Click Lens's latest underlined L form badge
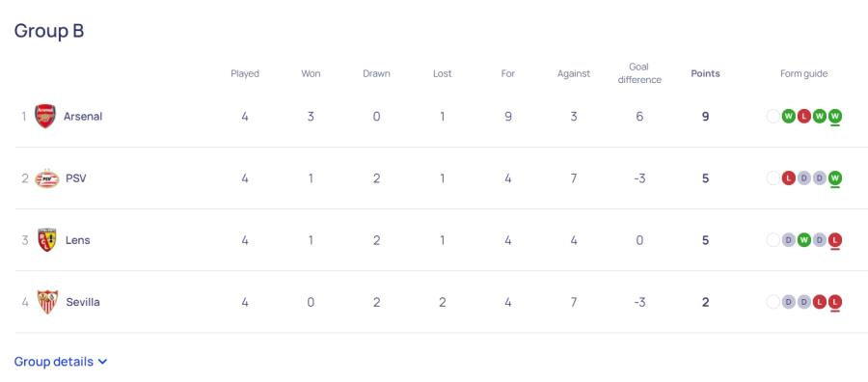Viewport: 868px width, 382px height. click(x=835, y=240)
